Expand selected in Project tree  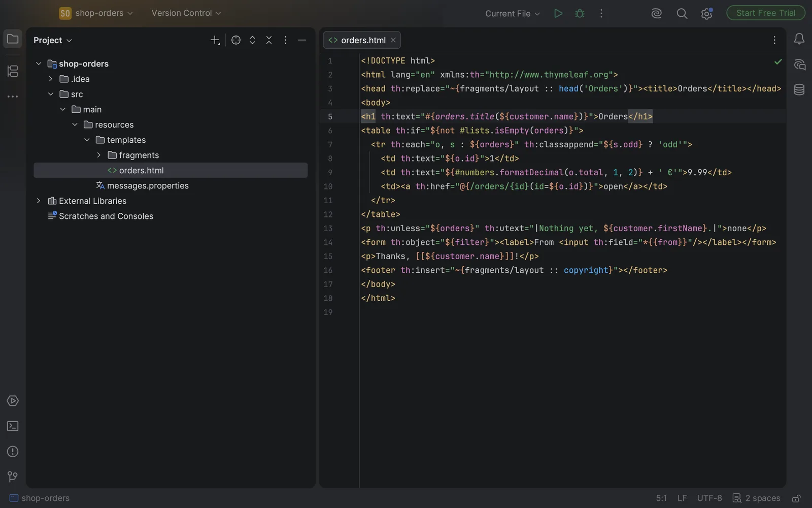[x=252, y=40]
